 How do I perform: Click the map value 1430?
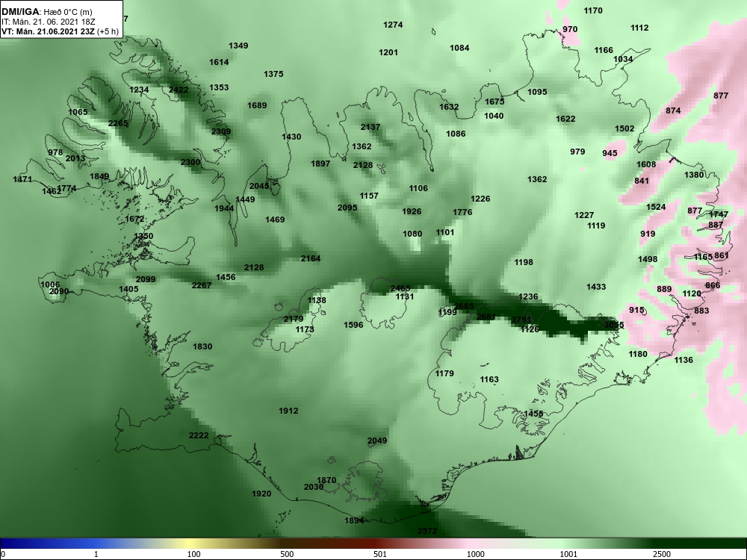point(291,137)
